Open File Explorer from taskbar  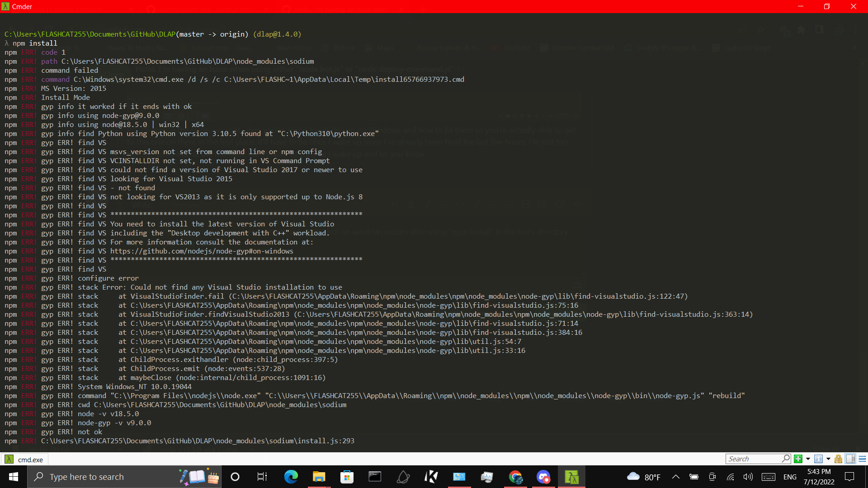tap(319, 477)
